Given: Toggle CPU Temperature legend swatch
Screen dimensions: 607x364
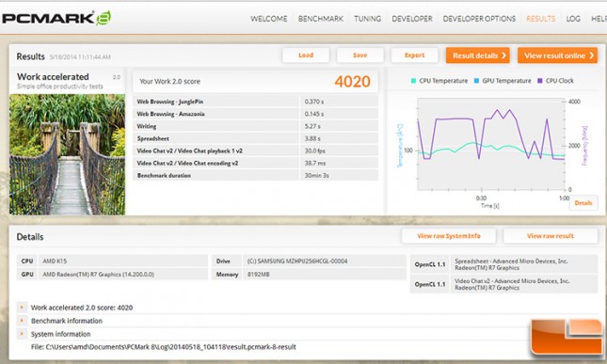Looking at the screenshot, I should [413, 81].
